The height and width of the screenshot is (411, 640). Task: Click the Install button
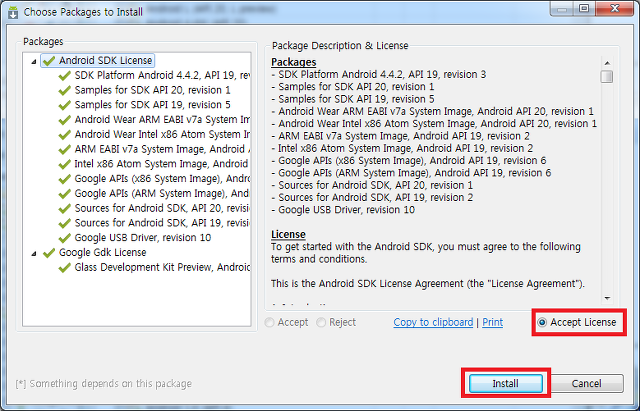click(505, 383)
